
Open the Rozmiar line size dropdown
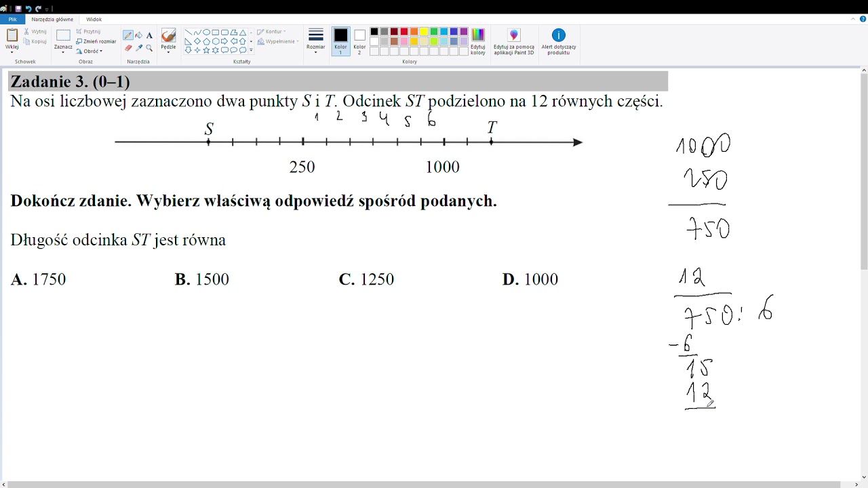pyautogui.click(x=315, y=41)
